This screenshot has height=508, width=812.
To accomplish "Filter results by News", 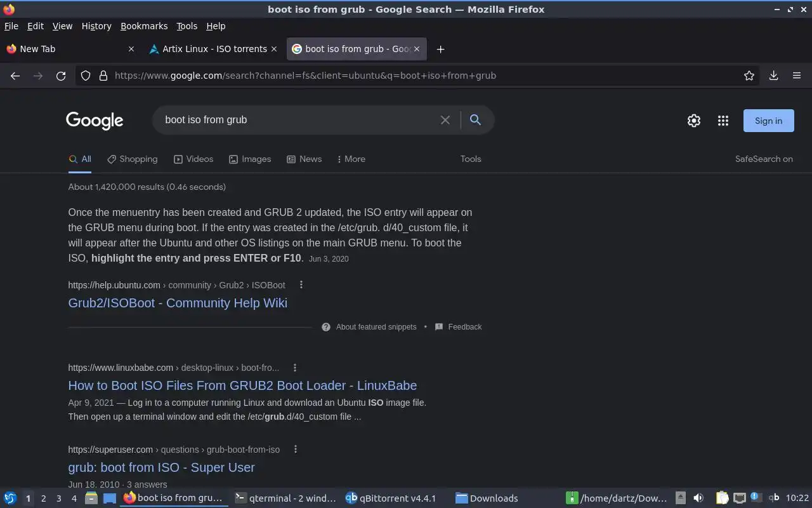I will [x=304, y=159].
